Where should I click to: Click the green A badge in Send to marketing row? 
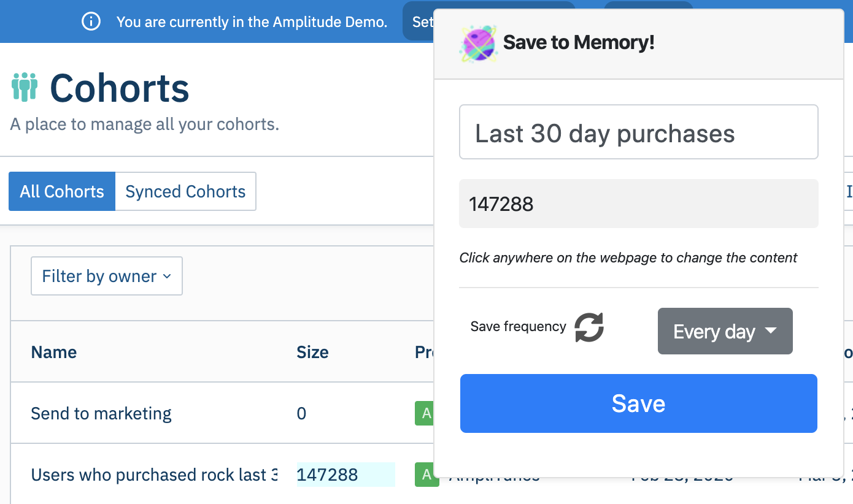click(424, 413)
